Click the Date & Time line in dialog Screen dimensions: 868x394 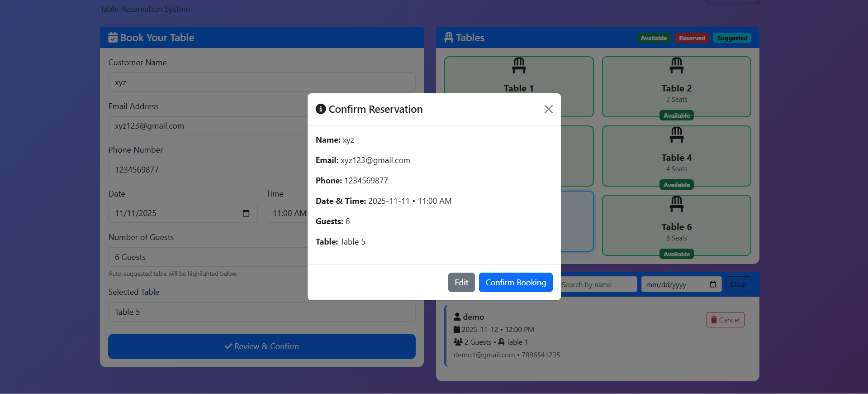384,201
